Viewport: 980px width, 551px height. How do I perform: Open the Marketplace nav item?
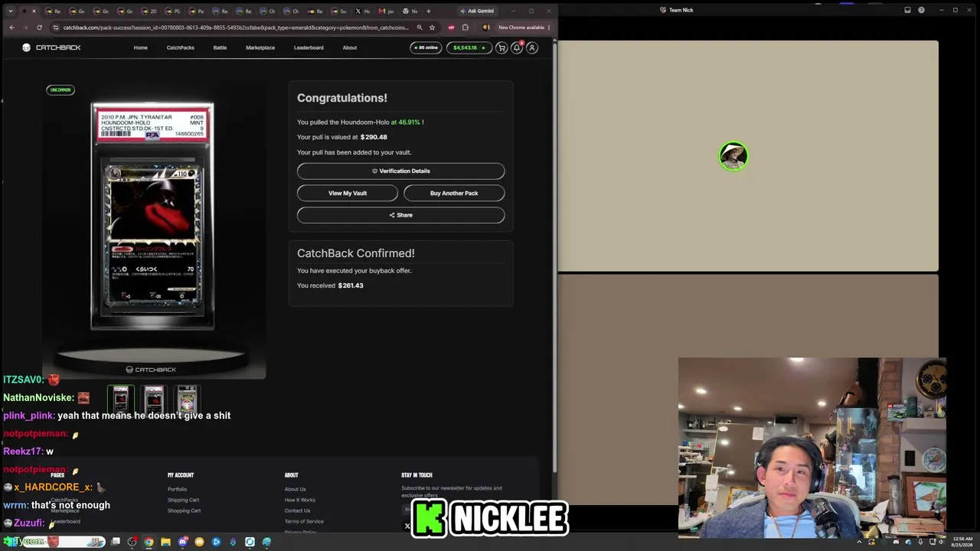(x=260, y=47)
